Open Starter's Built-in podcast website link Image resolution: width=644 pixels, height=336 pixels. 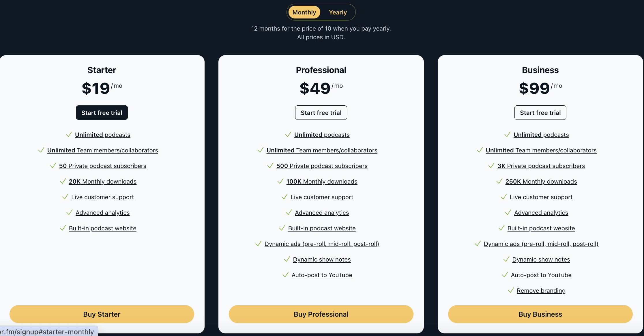click(x=102, y=228)
